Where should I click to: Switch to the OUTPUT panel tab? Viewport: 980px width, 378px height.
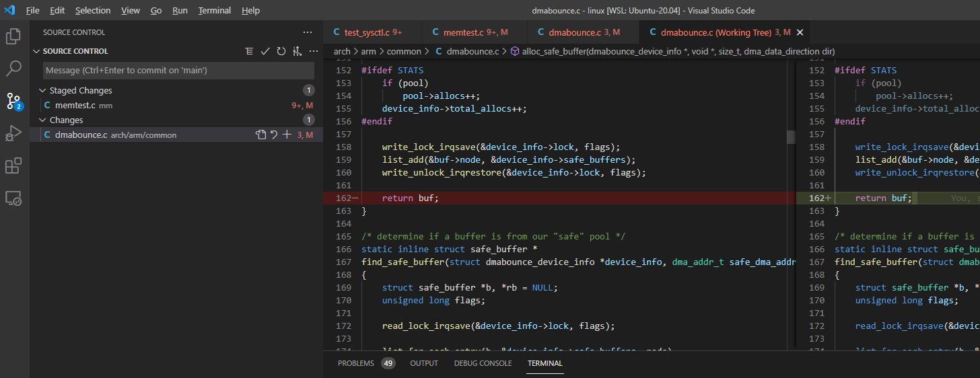pos(424,363)
